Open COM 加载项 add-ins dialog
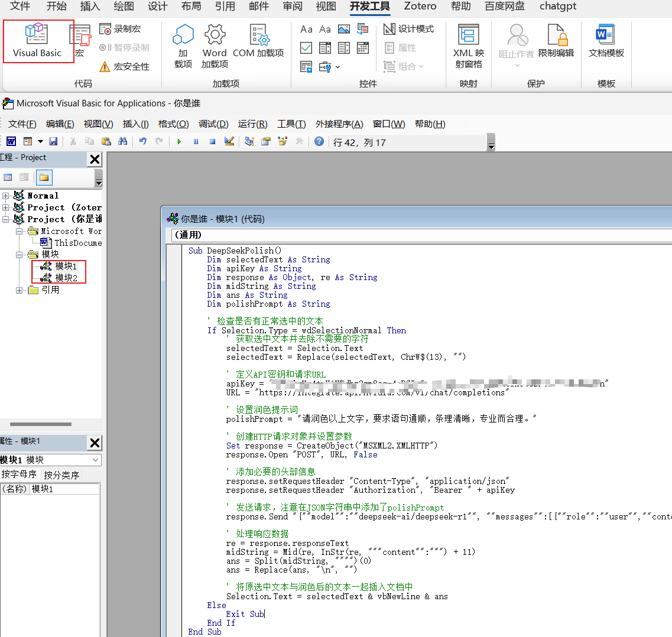 pos(258,41)
